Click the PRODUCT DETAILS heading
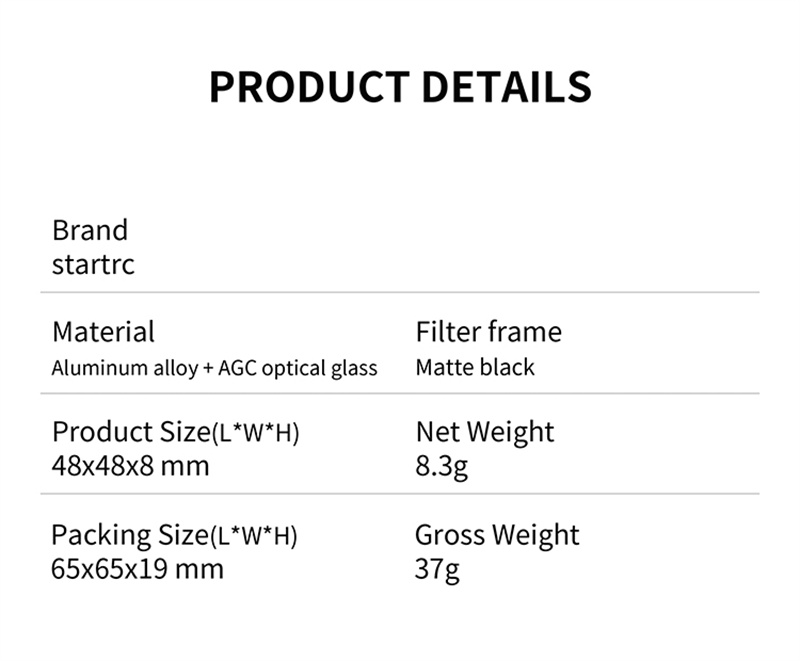The width and height of the screenshot is (800, 661). click(400, 88)
